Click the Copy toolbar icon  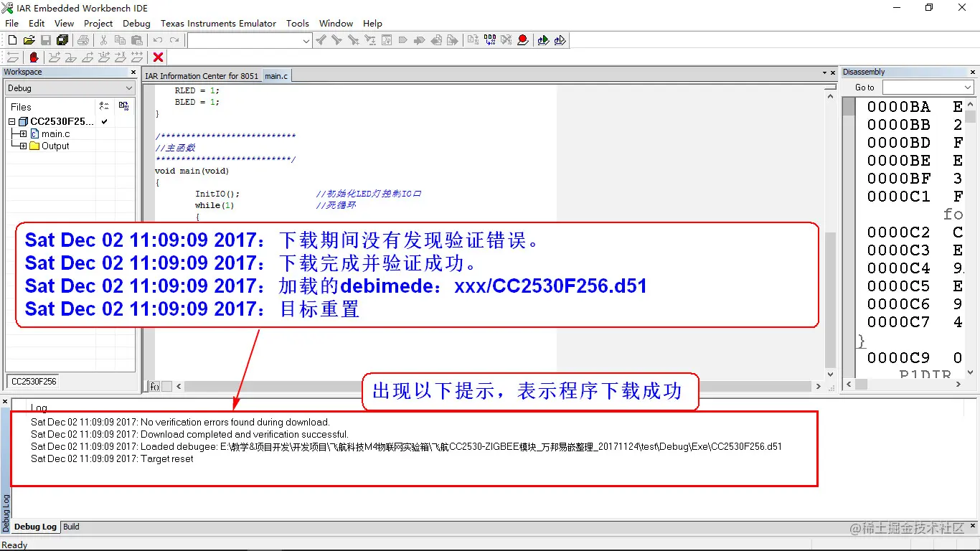click(x=120, y=40)
